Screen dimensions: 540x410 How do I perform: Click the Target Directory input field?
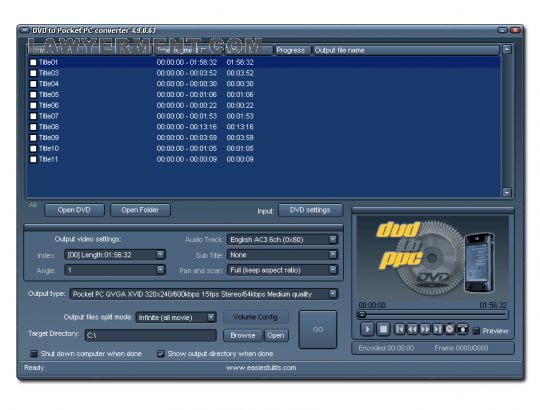pos(151,335)
